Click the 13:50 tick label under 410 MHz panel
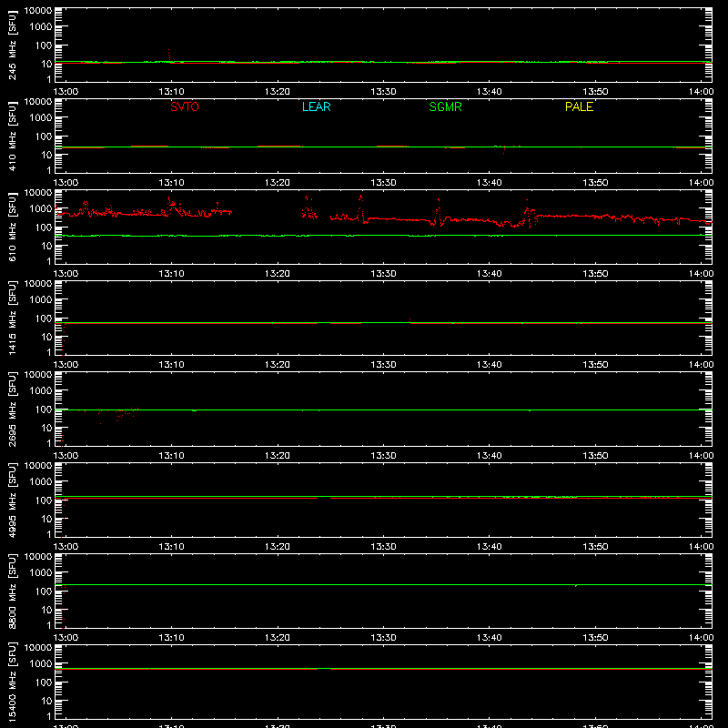This screenshot has width=728, height=728. click(595, 183)
